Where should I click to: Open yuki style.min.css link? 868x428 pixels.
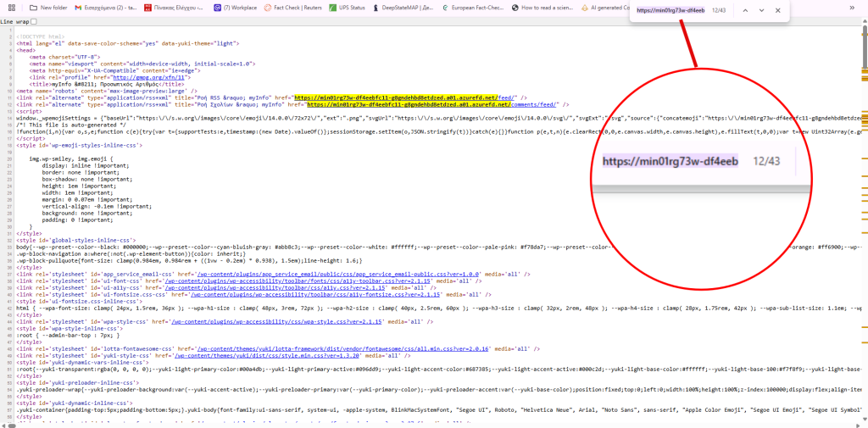267,355
